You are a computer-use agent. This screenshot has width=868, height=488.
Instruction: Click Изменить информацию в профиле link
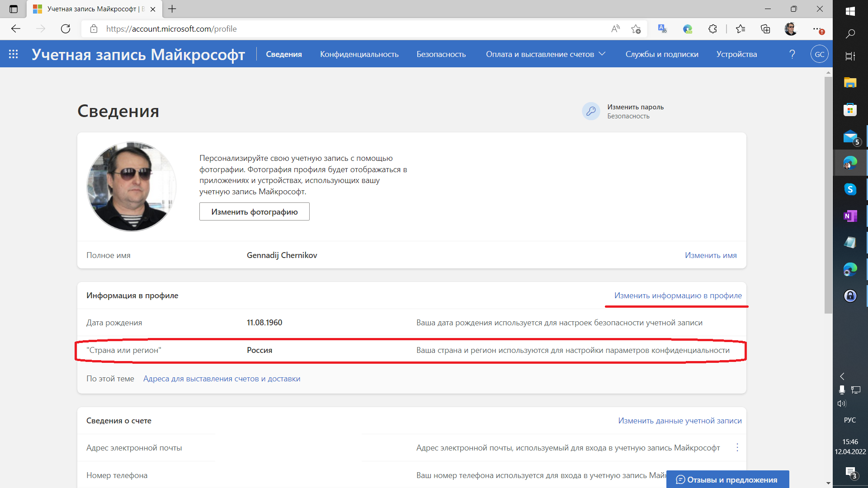[678, 296]
